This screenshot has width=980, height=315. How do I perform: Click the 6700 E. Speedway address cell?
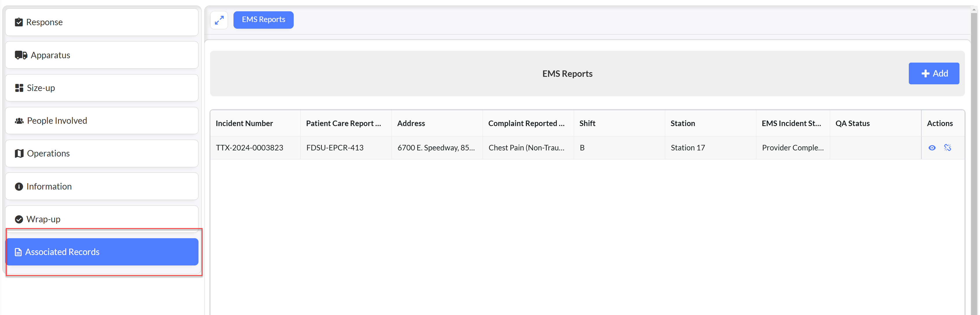[x=437, y=148]
